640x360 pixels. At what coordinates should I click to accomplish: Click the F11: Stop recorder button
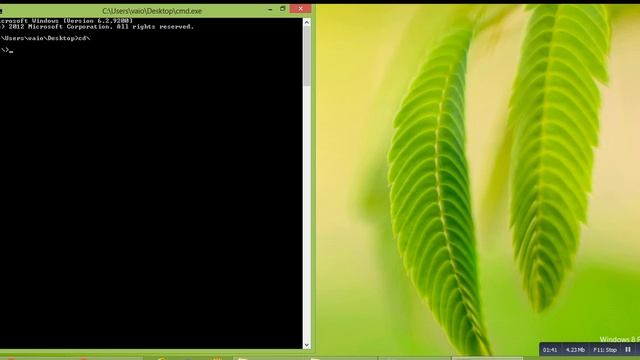605,350
